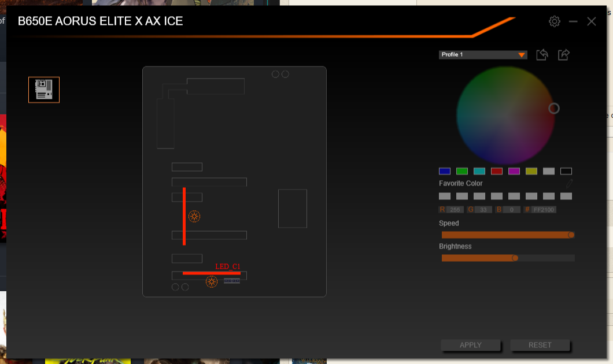Click the B value field showing 0
The width and height of the screenshot is (613, 364).
coord(511,210)
